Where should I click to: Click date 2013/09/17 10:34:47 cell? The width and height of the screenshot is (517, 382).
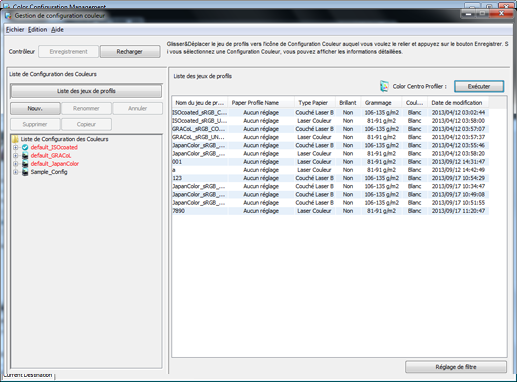pos(458,186)
